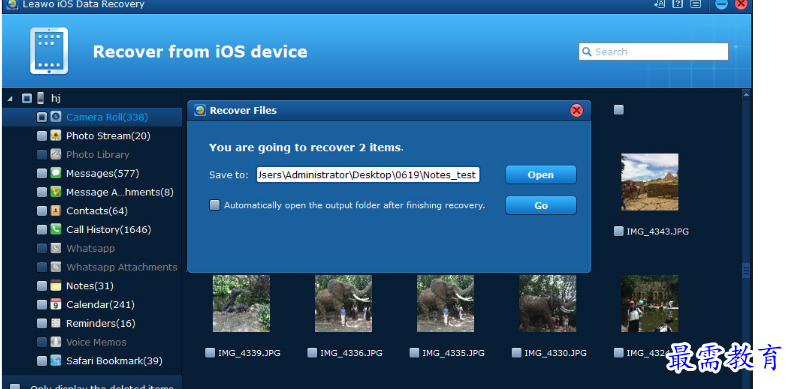Click the Calendar icon in sidebar

[56, 304]
